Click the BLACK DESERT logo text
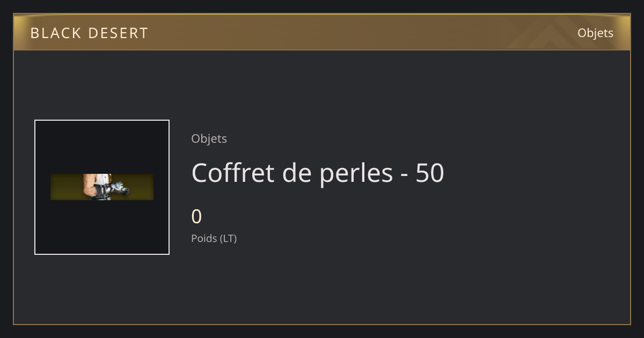Screen dimensions: 644x338 tap(89, 33)
